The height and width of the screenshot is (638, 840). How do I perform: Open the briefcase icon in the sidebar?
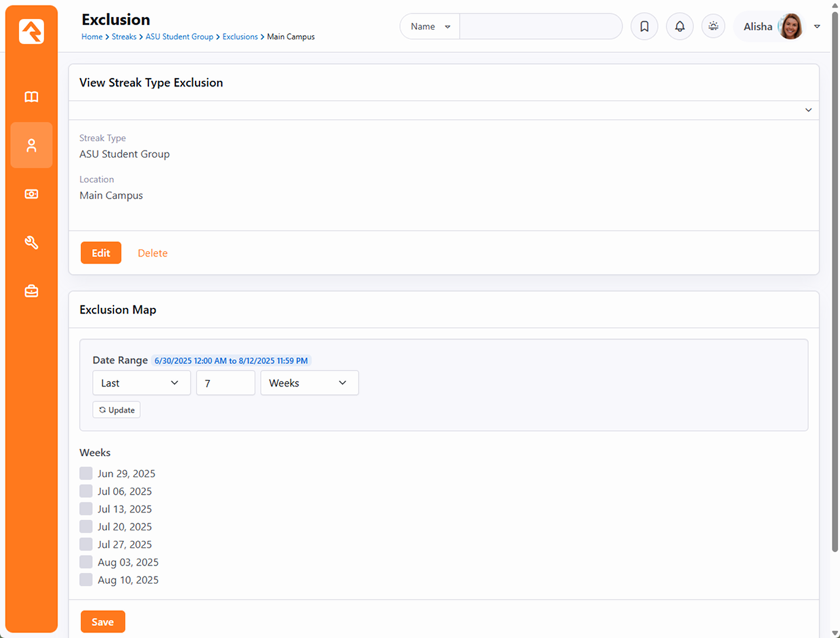click(x=31, y=291)
